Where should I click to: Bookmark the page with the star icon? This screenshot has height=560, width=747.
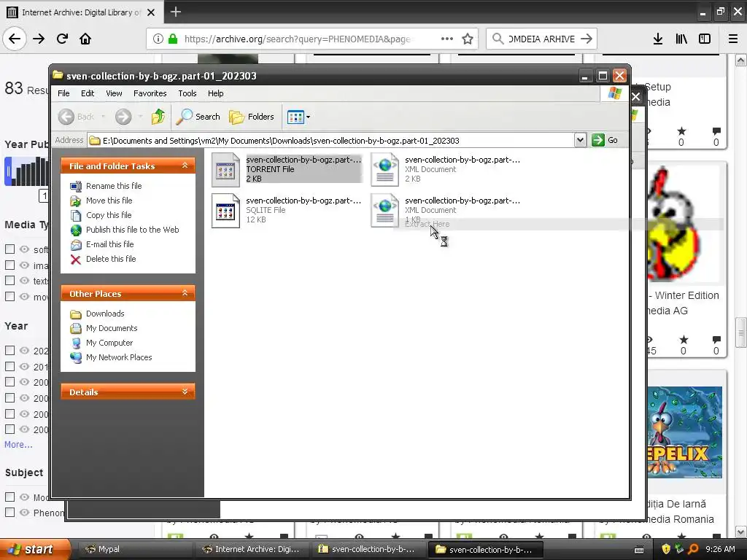click(x=468, y=39)
